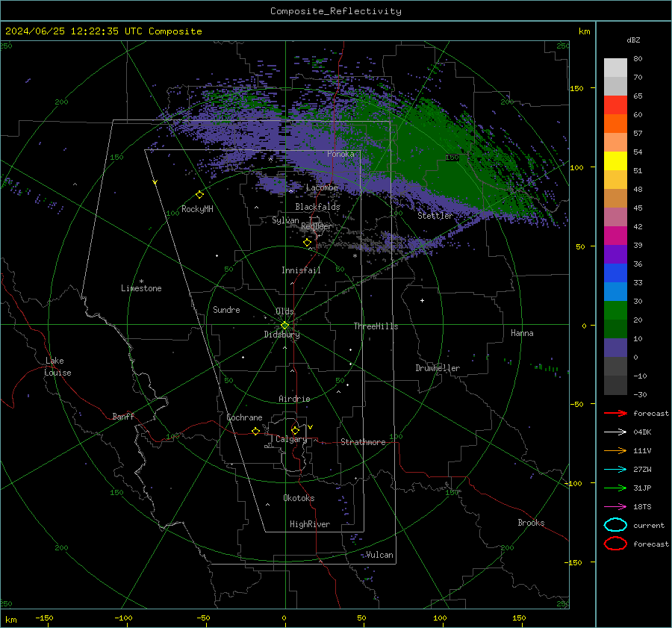Viewport: 672px width, 628px height.
Task: Select yellow diamond marker below RedDeer
Action: 307,243
